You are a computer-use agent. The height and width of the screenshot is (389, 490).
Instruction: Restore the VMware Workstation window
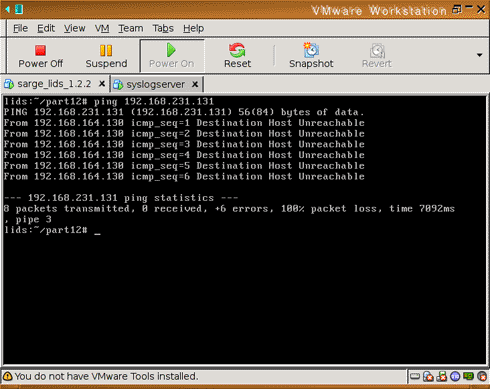click(x=457, y=9)
